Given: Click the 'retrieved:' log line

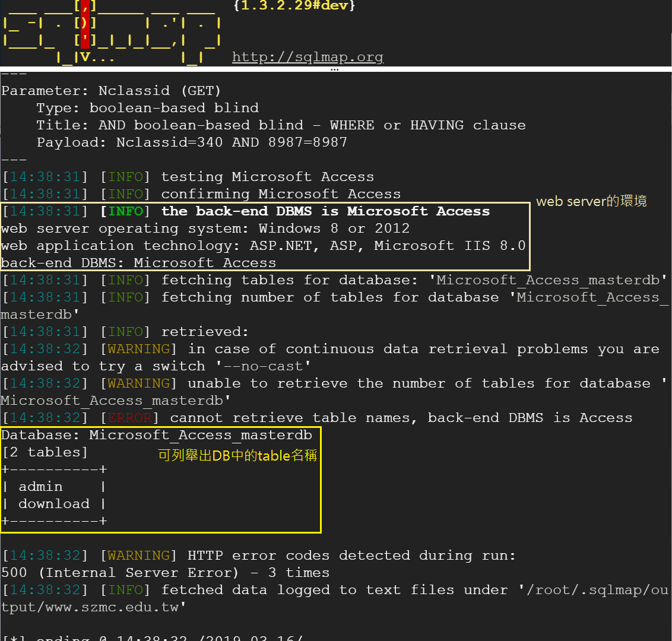Looking at the screenshot, I should click(125, 332).
